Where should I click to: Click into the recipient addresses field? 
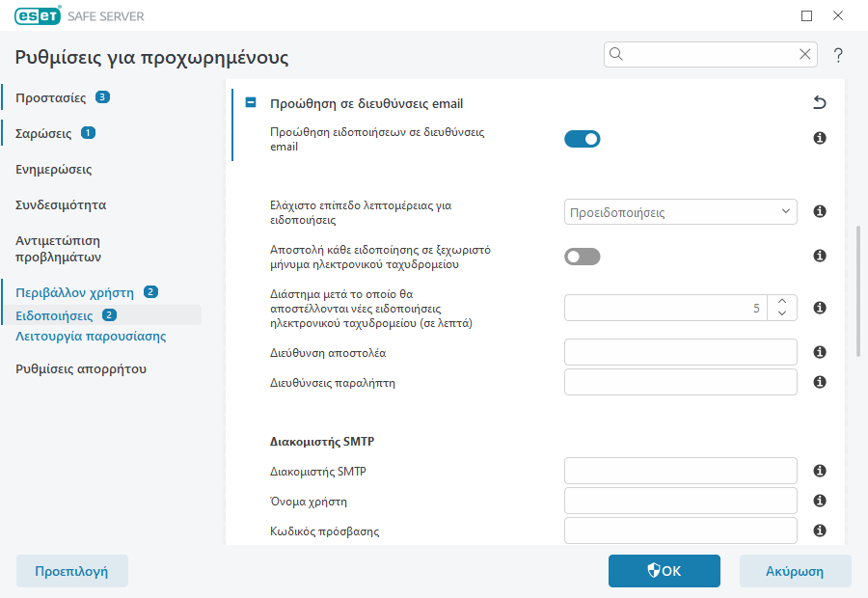pyautogui.click(x=680, y=382)
